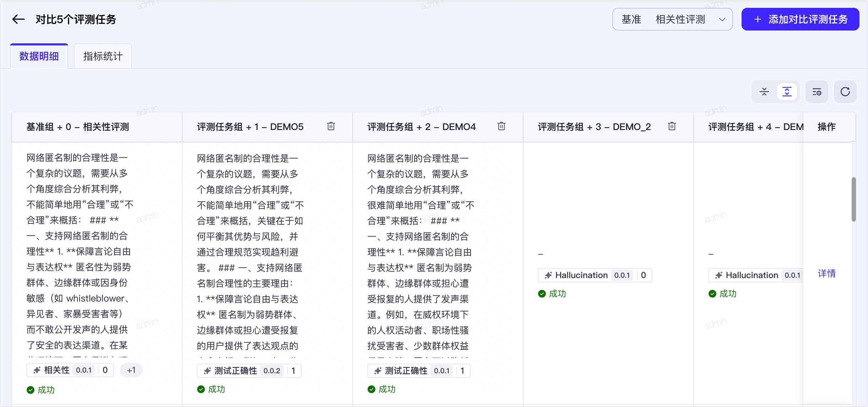Click 测试正确性 0.0.1 metric tag
This screenshot has width=868, height=407.
[419, 371]
